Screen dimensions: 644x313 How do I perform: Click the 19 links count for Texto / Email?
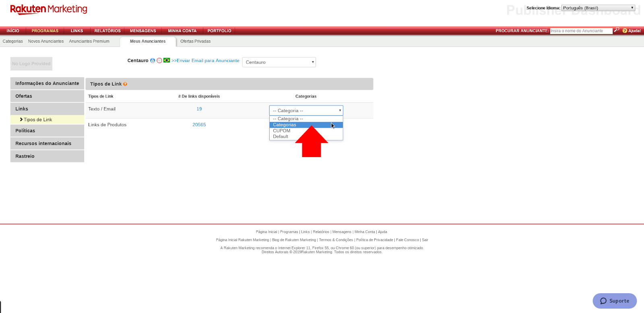(199, 109)
